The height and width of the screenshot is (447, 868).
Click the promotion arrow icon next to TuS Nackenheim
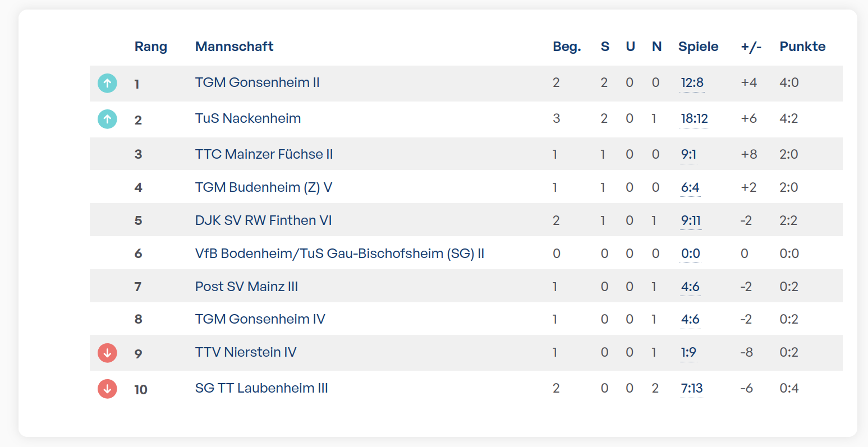107,119
